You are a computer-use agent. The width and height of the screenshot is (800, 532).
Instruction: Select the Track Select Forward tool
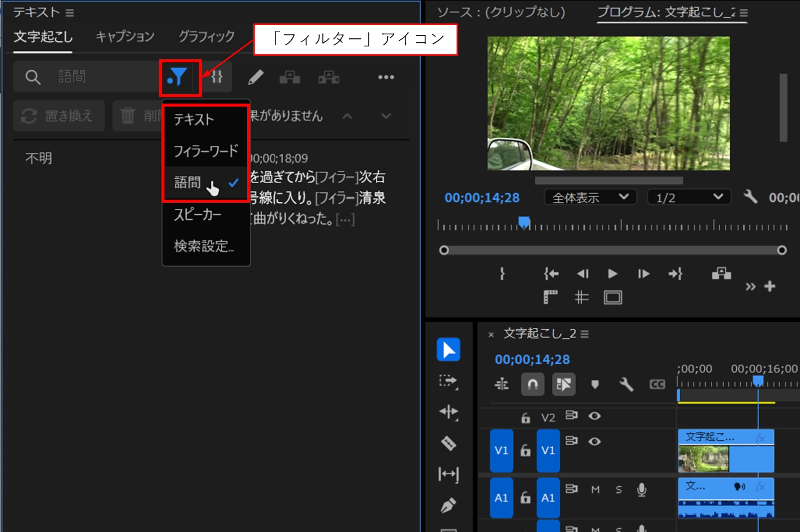448,382
